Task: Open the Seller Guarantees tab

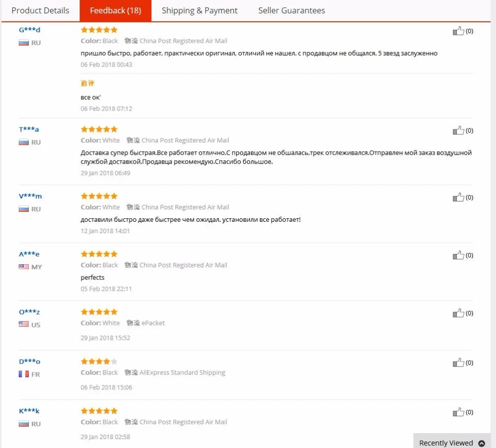Action: [x=291, y=10]
